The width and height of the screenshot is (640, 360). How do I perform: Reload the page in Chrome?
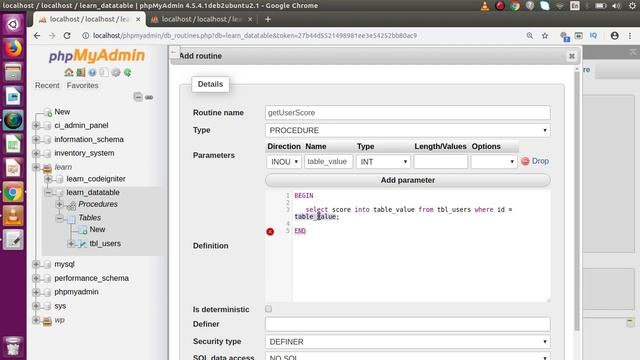click(x=67, y=36)
